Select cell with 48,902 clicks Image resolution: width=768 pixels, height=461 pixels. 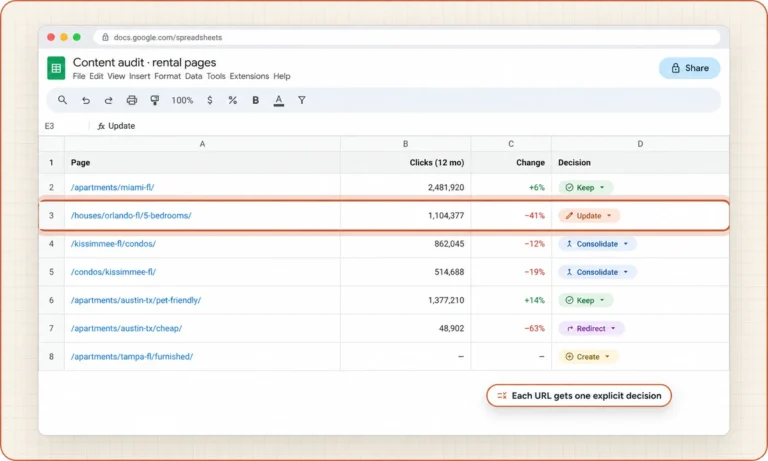(406, 329)
